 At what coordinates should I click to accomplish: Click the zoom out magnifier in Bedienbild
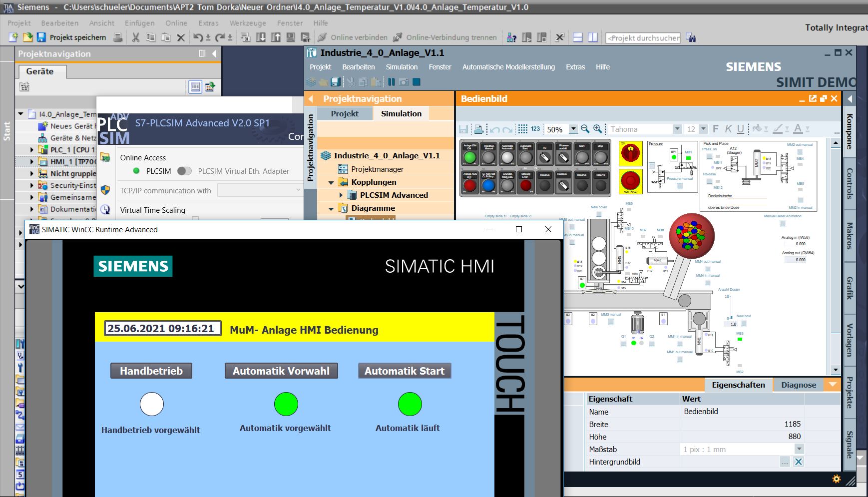click(x=585, y=129)
